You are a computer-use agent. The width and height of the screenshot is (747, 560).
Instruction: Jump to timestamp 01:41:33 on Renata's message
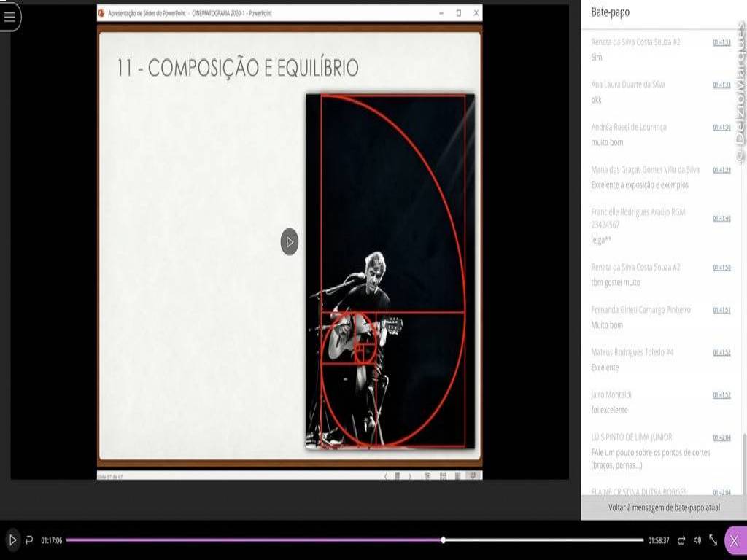tap(721, 42)
